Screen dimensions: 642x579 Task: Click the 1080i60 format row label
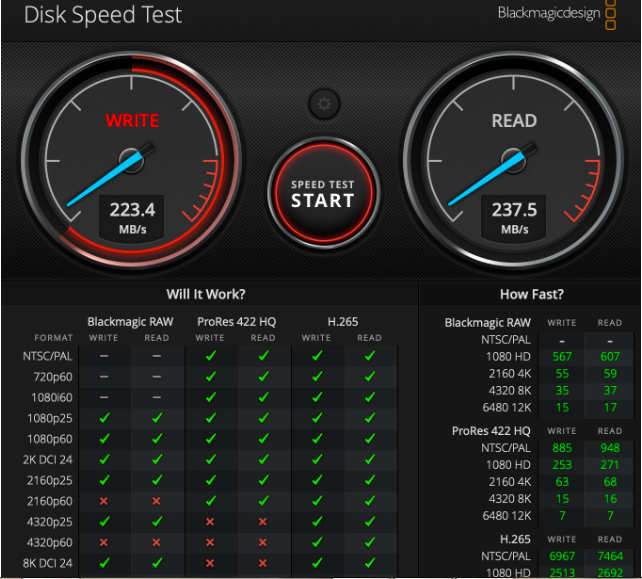(x=52, y=398)
